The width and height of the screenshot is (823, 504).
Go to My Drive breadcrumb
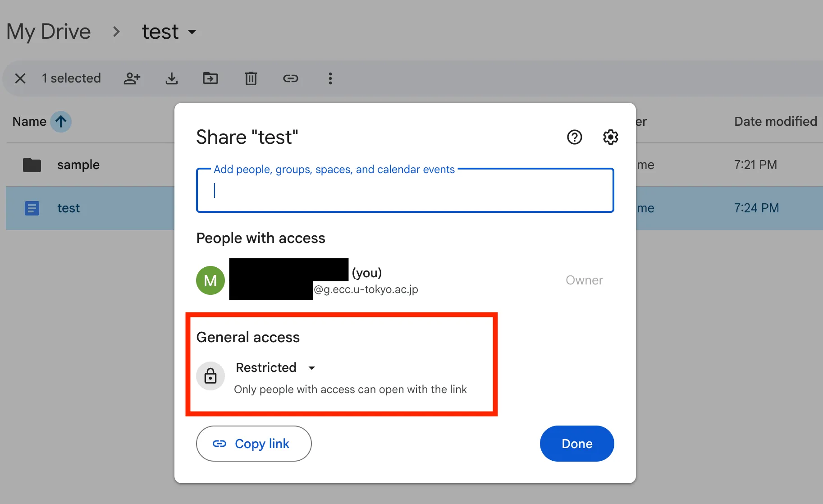49,32
